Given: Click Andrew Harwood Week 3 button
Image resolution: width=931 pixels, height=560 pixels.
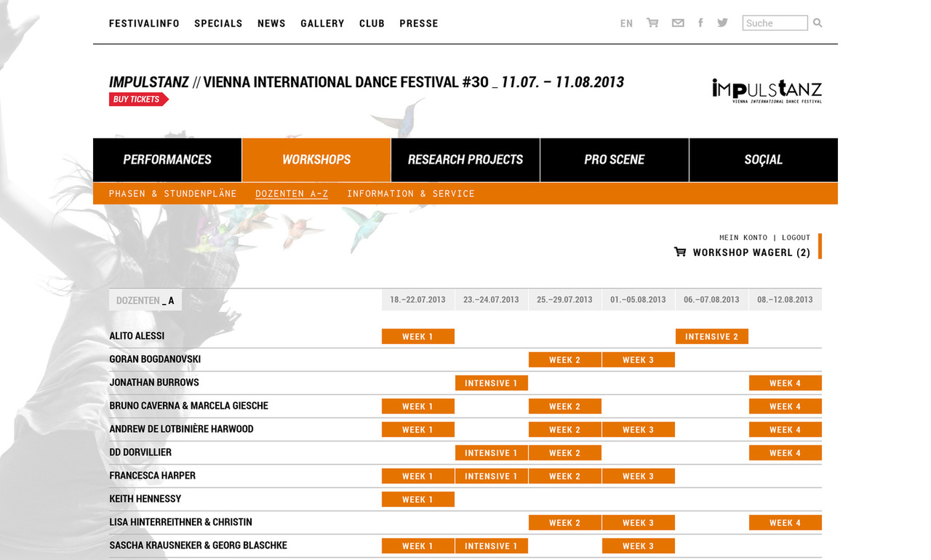Looking at the screenshot, I should click(638, 430).
